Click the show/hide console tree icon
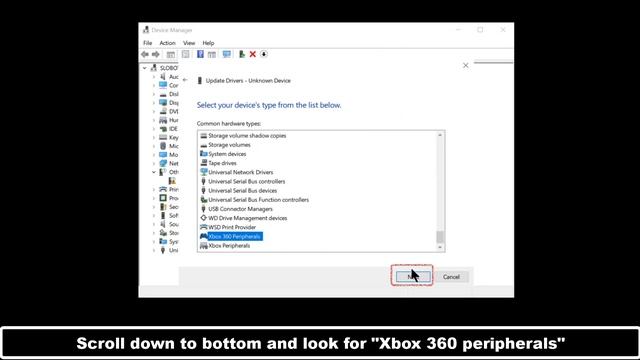Screen dimensions: 640x360 pyautogui.click(x=171, y=54)
